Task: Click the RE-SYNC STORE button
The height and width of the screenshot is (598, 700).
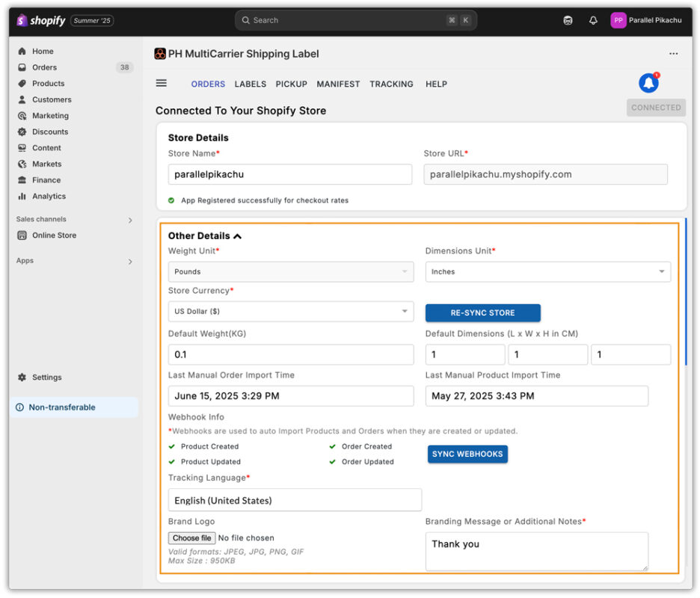Action: click(x=482, y=313)
